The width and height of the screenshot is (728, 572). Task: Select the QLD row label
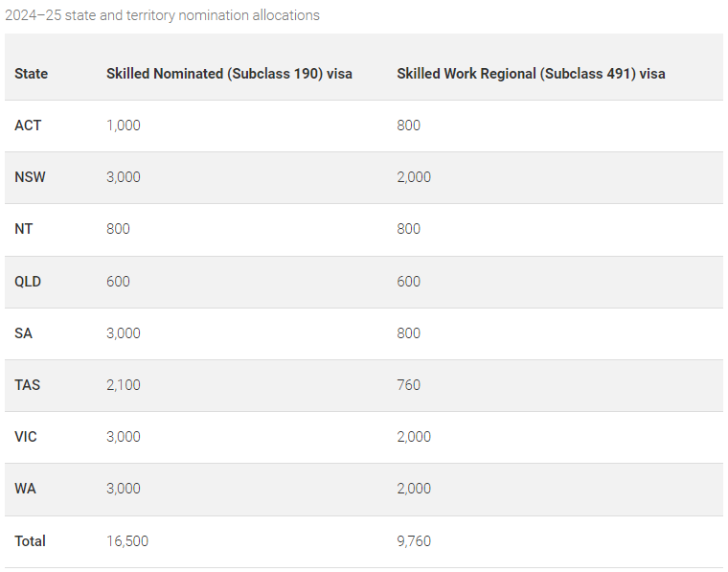coord(28,282)
